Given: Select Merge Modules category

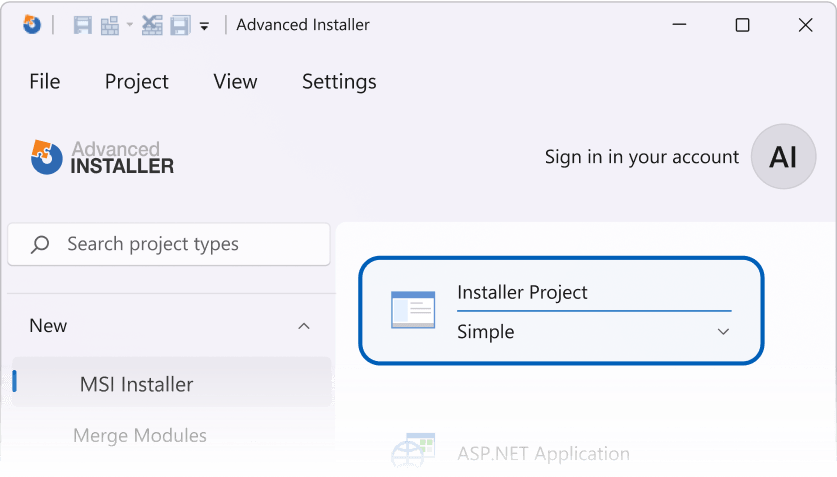Looking at the screenshot, I should 140,435.
